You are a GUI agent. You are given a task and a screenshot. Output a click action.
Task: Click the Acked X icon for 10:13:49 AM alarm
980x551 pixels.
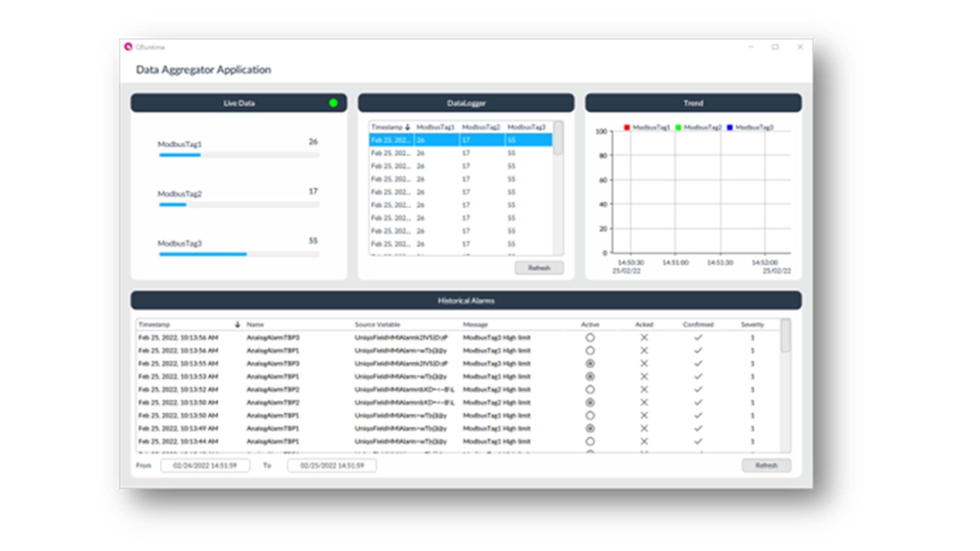coord(644,428)
